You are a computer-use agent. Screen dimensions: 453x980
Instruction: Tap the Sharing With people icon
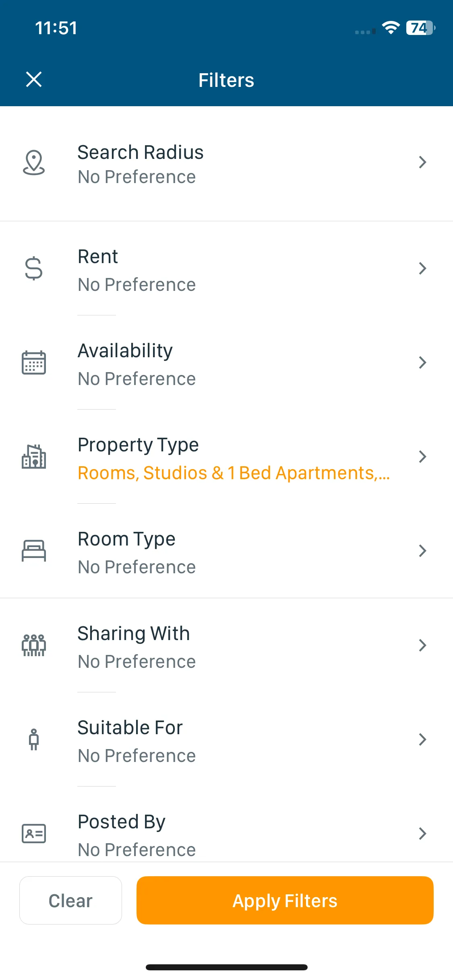tap(34, 645)
